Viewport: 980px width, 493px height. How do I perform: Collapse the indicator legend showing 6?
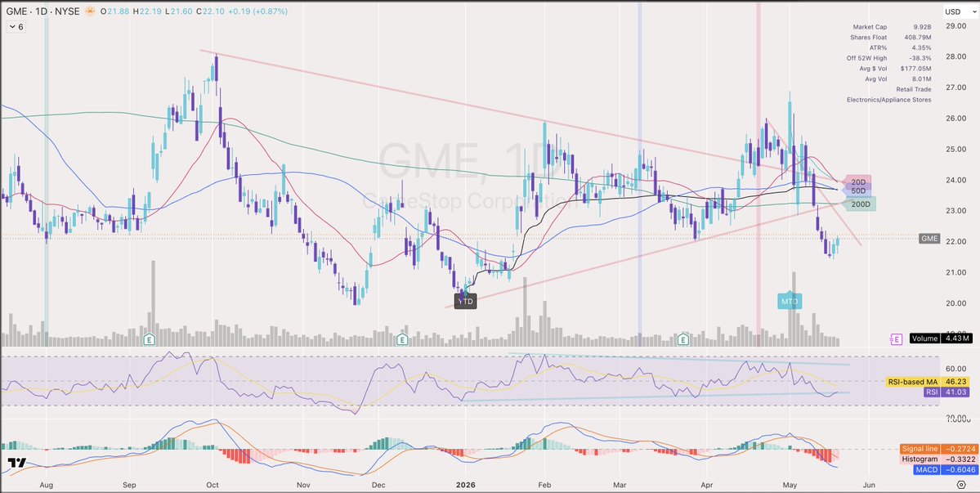click(16, 27)
